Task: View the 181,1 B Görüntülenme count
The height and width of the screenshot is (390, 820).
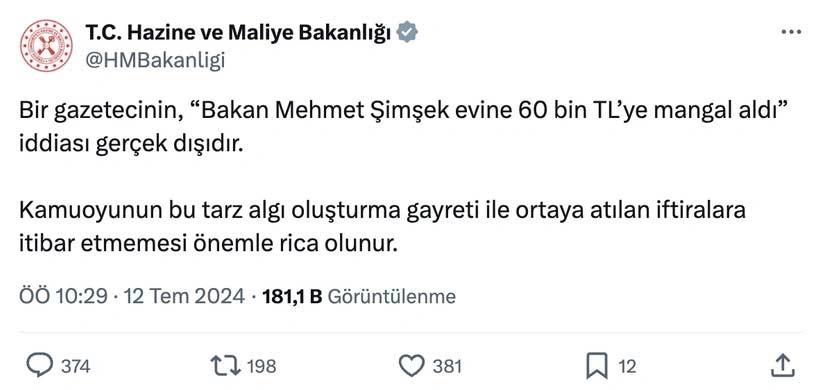Action: coord(359,296)
